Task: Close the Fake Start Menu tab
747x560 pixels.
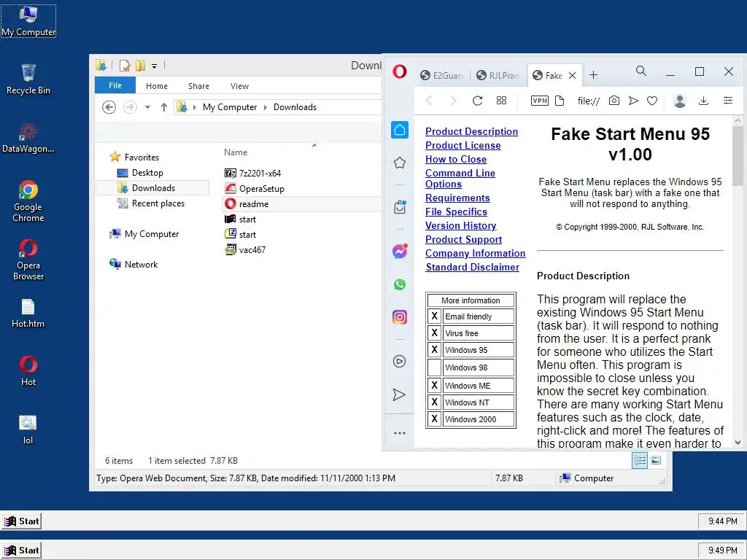Action: pyautogui.click(x=573, y=75)
